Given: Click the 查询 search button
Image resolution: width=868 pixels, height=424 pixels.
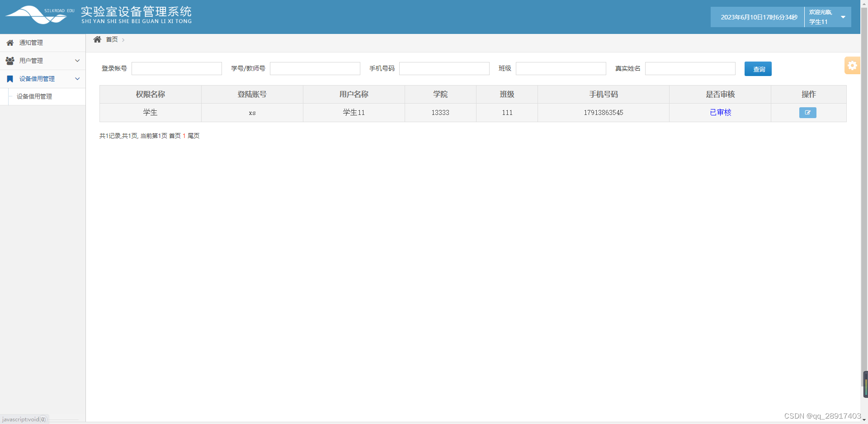Looking at the screenshot, I should [758, 69].
